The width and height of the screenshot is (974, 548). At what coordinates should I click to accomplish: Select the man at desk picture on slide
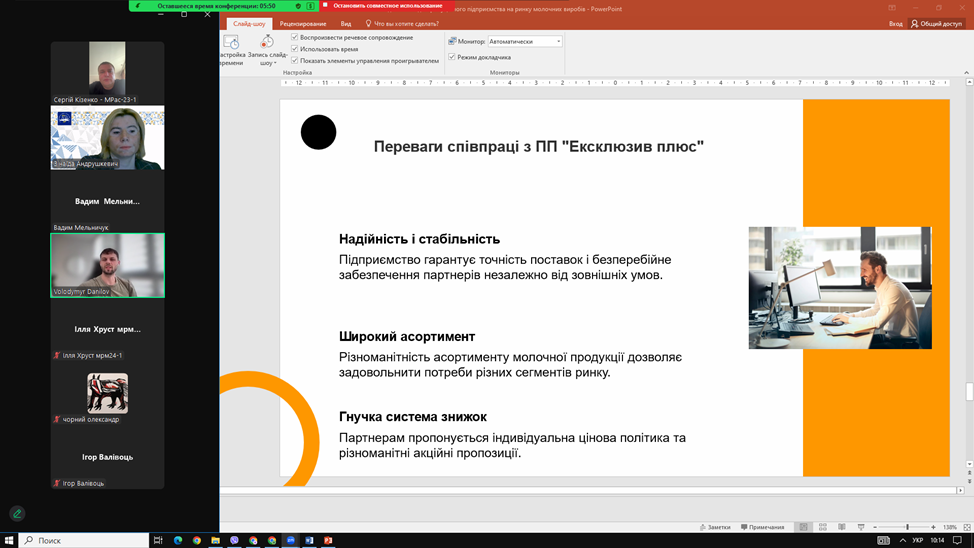pyautogui.click(x=840, y=288)
